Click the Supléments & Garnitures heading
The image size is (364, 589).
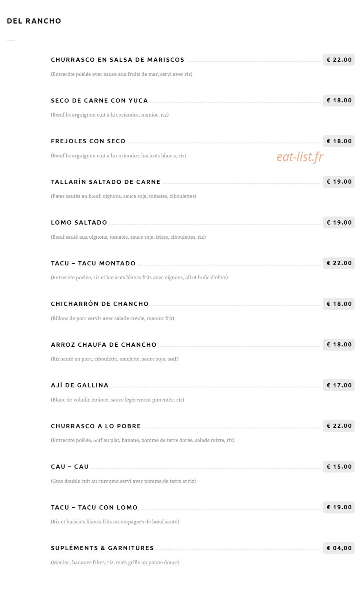pyautogui.click(x=102, y=548)
